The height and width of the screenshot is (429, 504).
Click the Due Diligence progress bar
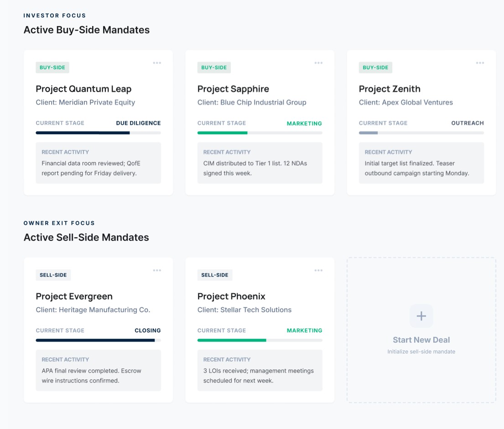click(x=98, y=133)
